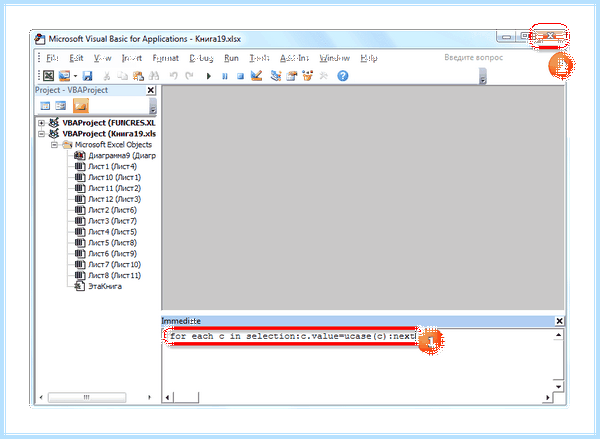Close the Project - VBAProject panel

pyautogui.click(x=151, y=90)
